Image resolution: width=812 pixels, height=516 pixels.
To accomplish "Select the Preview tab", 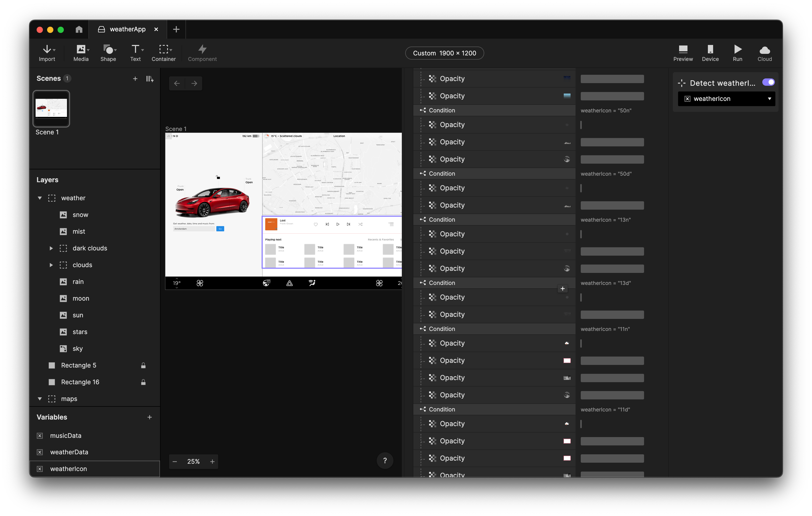I will click(x=683, y=53).
